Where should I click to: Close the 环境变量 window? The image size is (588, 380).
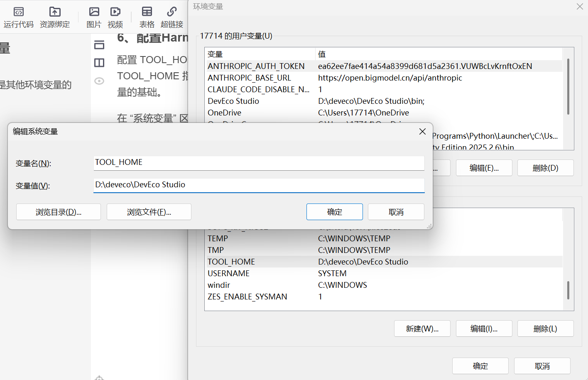point(580,6)
